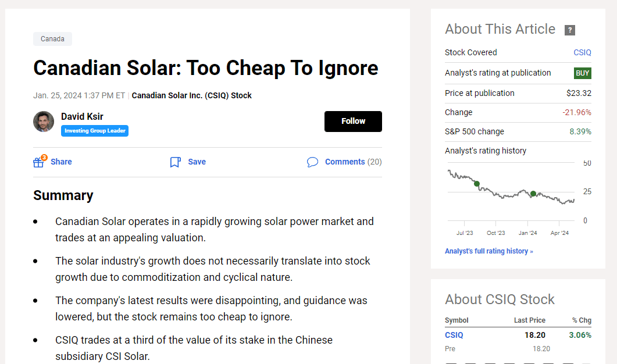Screen dimensions: 617x364
Task: Open comments via the speech bubble icon
Action: [x=313, y=162]
